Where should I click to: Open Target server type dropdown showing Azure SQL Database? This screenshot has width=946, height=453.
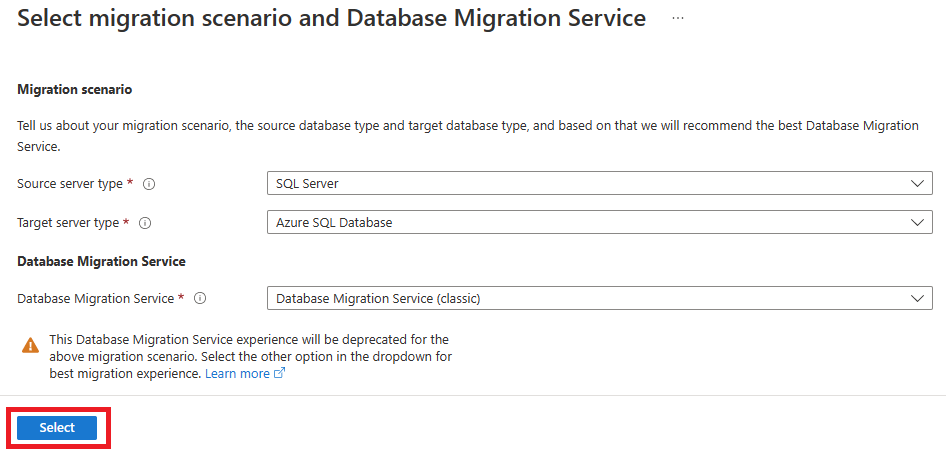[600, 223]
